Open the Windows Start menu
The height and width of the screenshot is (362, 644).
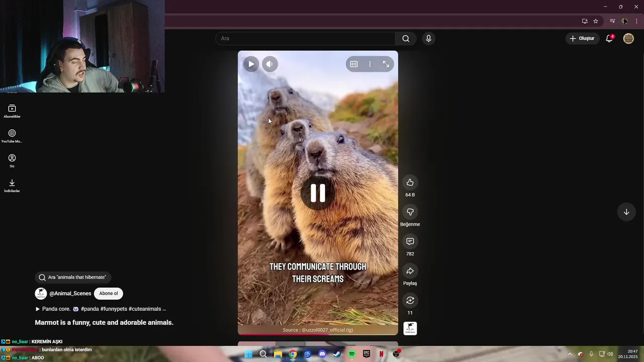[x=248, y=354]
